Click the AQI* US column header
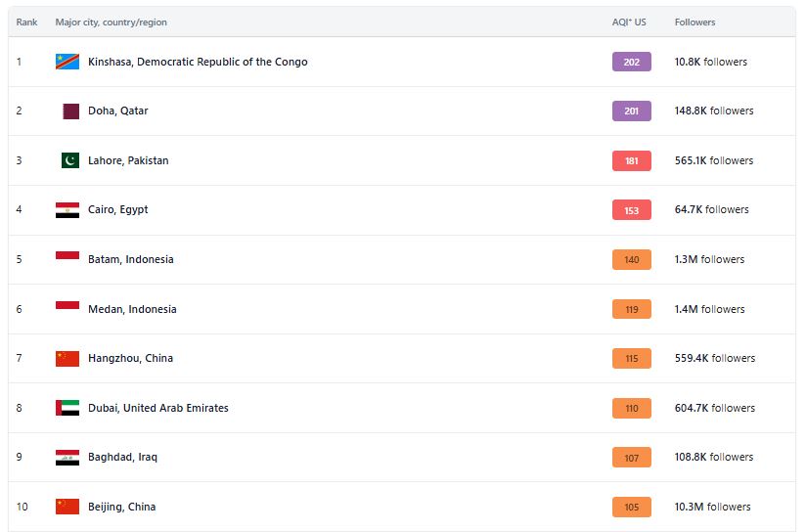 [629, 22]
